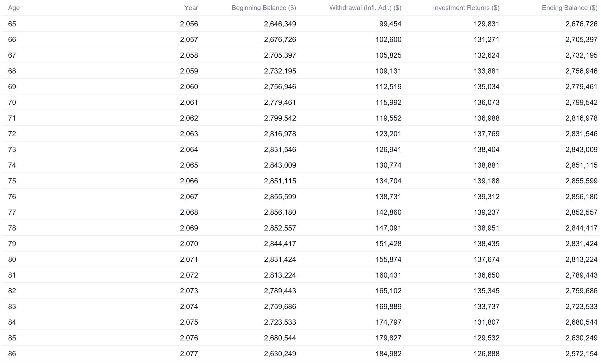
Task: Click ending balance 2,856,180 cell
Action: (581, 197)
